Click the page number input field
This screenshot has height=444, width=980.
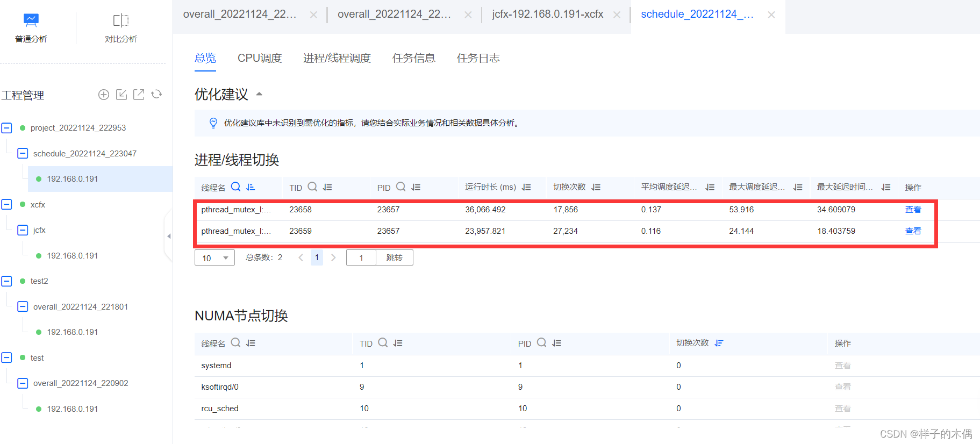click(361, 258)
